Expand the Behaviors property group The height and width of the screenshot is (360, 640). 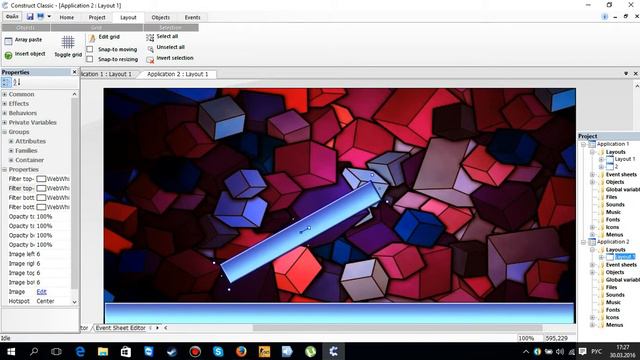4,113
